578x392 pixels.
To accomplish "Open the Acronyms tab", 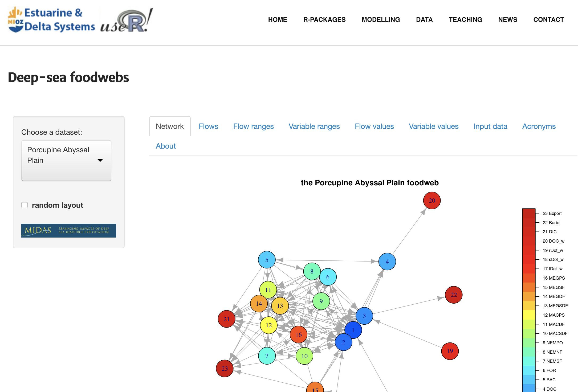I will tap(539, 126).
